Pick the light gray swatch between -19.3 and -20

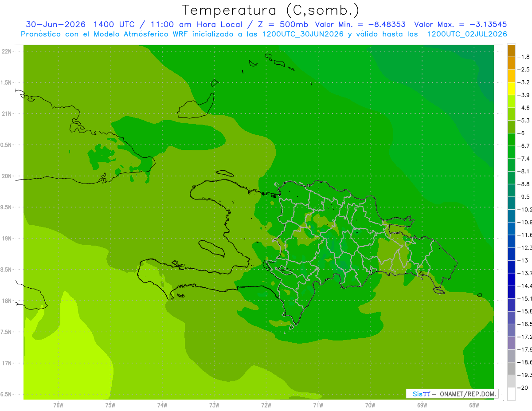click(x=511, y=381)
